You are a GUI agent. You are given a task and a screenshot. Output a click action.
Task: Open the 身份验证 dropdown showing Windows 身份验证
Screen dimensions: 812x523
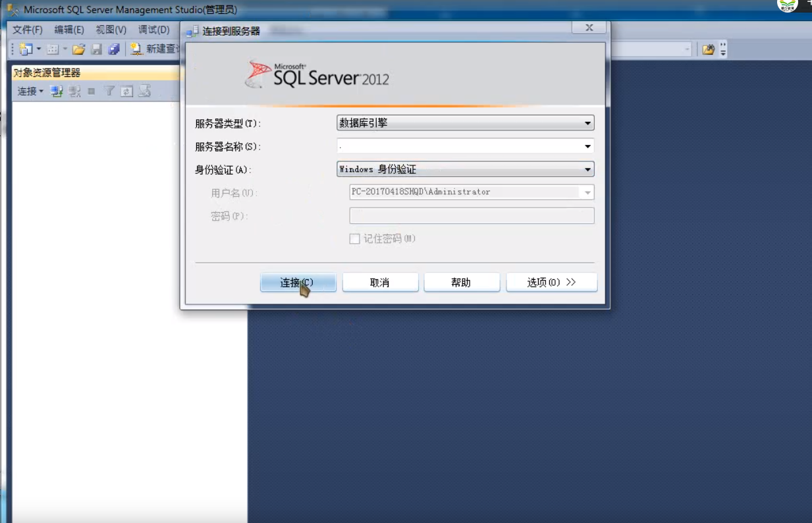click(466, 169)
